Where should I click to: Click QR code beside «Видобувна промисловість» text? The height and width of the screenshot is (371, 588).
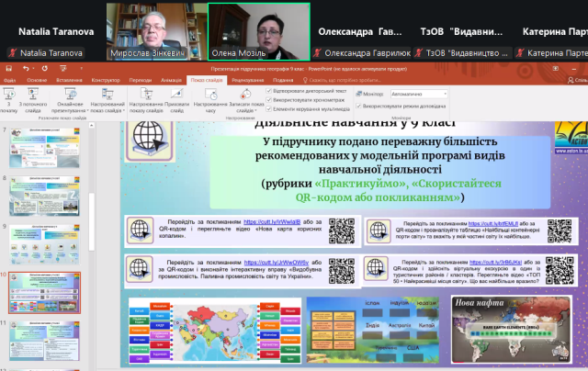tap(342, 271)
